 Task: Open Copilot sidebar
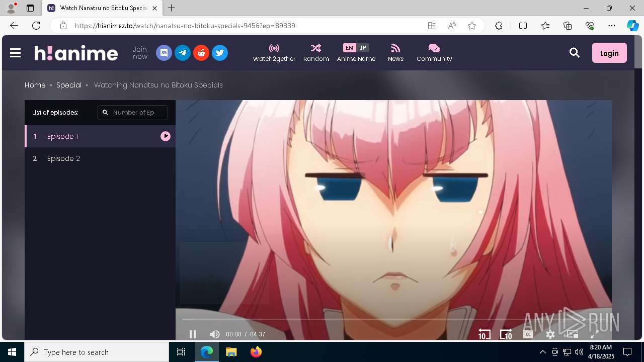[633, 26]
